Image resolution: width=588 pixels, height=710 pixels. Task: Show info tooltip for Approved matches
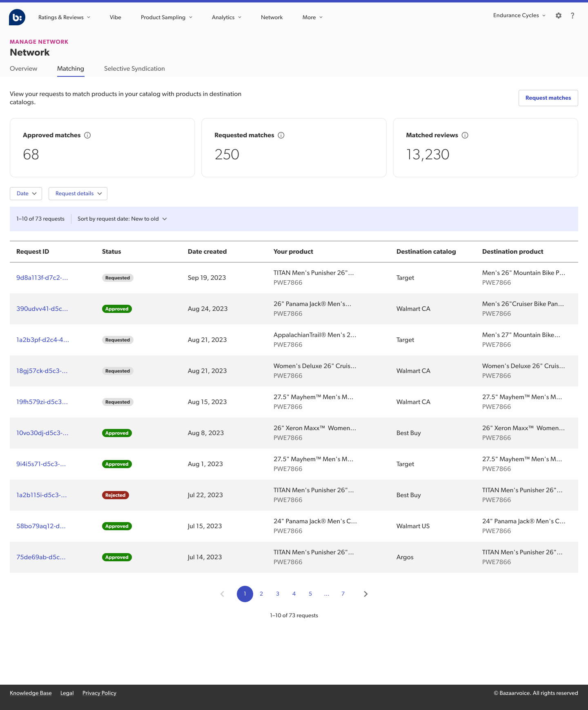[x=87, y=135]
